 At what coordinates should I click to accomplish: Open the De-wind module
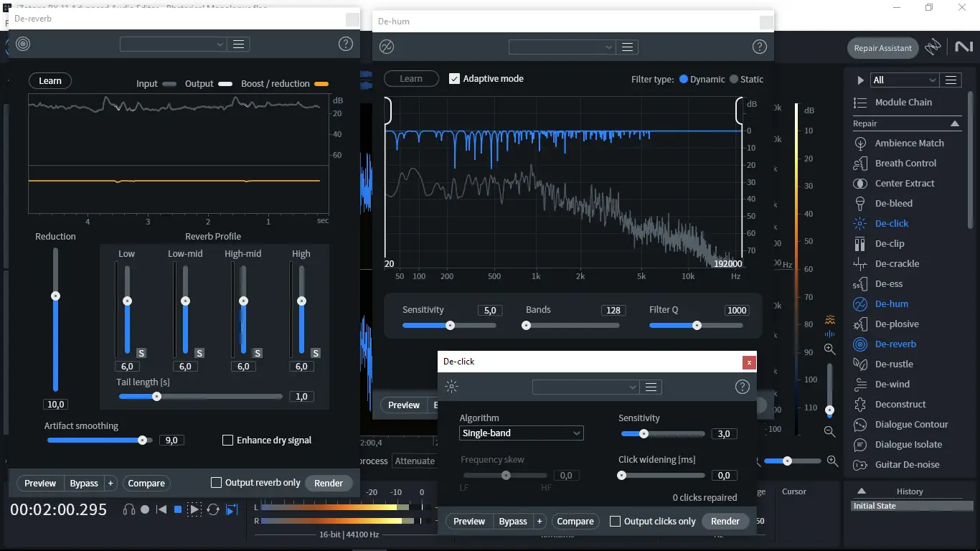(882, 384)
